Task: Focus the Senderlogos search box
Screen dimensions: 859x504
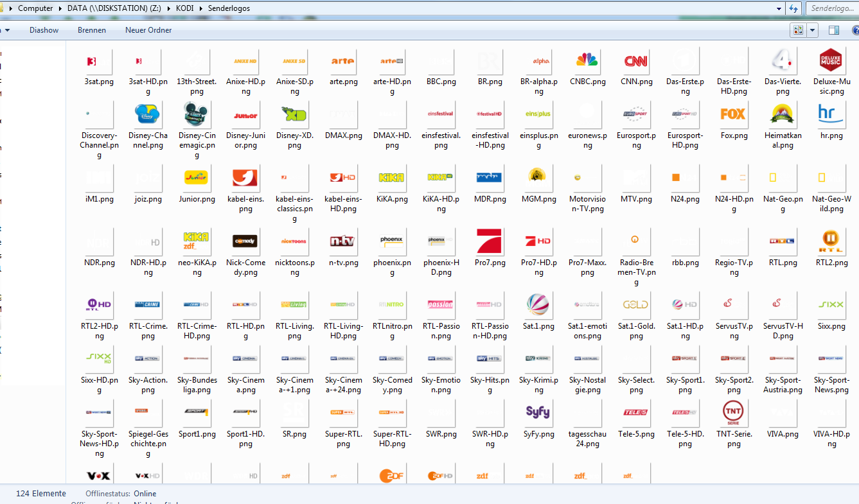Action: [832, 8]
